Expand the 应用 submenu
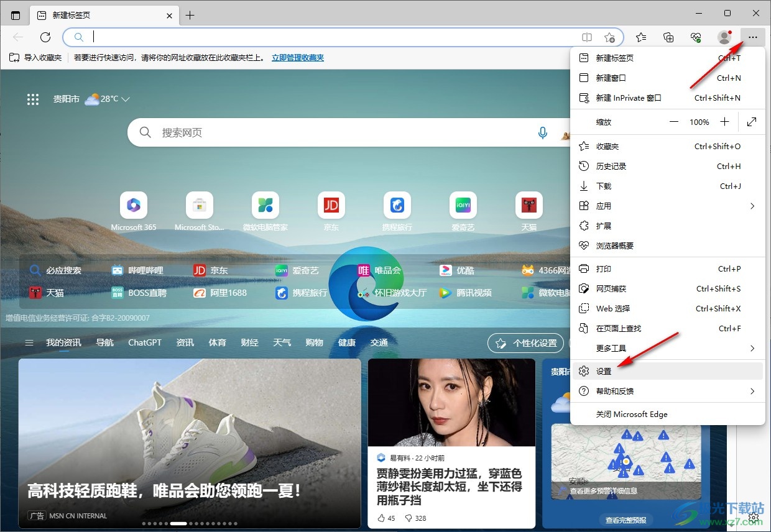Image resolution: width=771 pixels, height=532 pixels. pyautogui.click(x=668, y=206)
